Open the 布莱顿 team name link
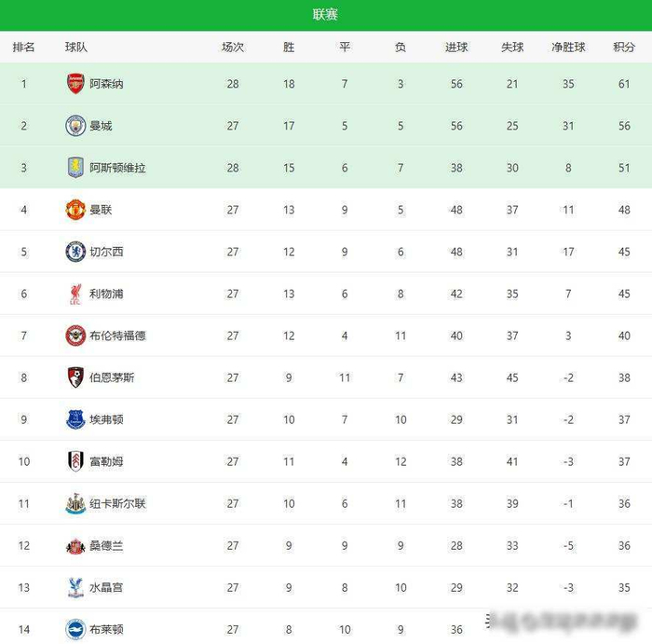The image size is (652, 644). click(x=106, y=629)
